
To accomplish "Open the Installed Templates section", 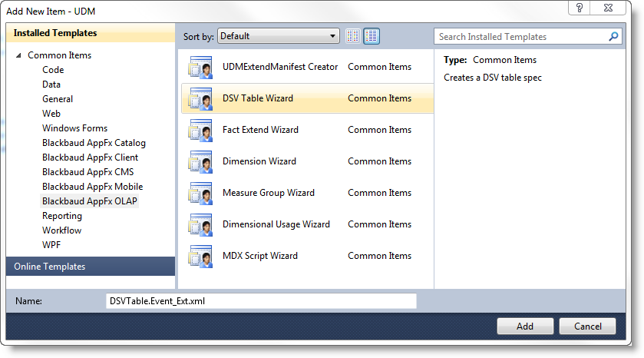I will point(91,33).
